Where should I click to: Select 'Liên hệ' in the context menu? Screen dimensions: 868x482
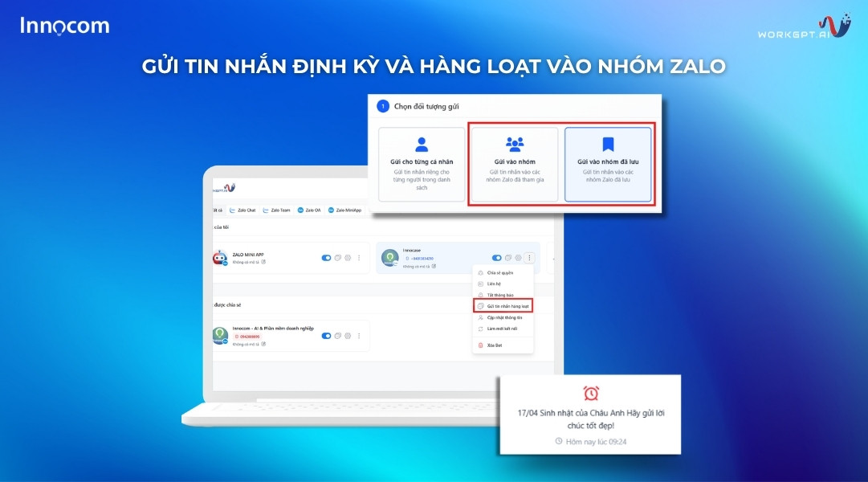(x=503, y=284)
